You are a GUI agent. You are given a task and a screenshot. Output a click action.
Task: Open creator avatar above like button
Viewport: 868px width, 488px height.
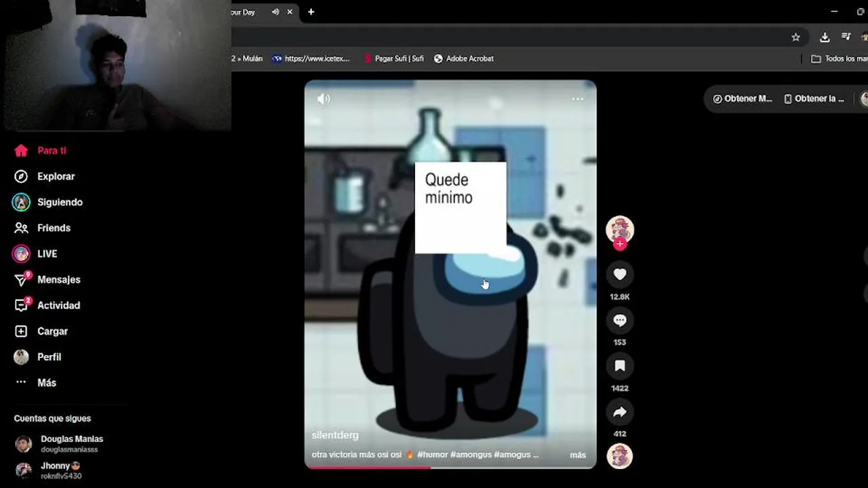[620, 229]
